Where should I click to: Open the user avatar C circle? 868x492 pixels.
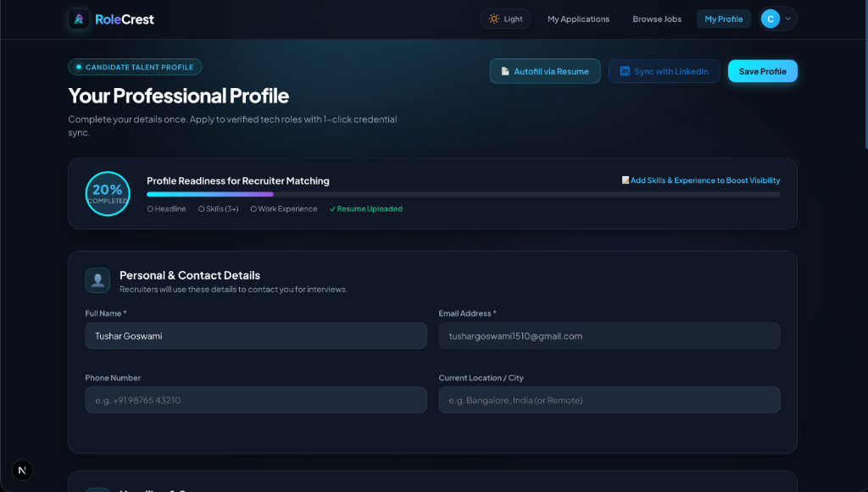(x=770, y=19)
